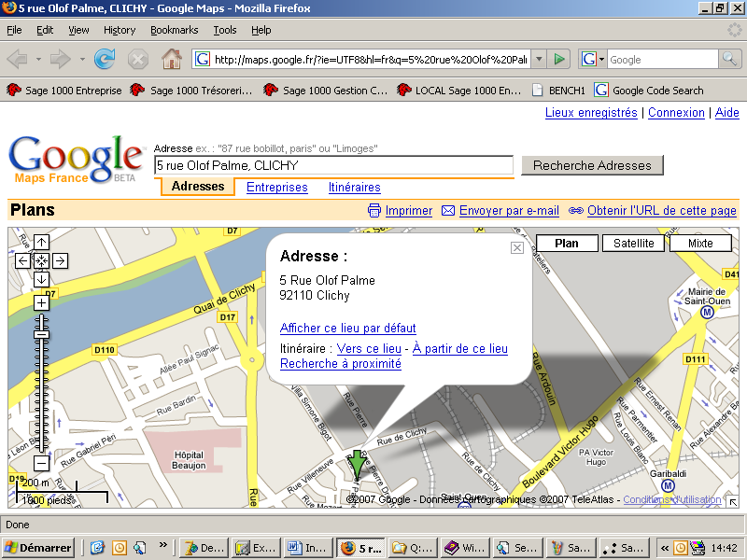Click the chain link icon beside Obtenir l'URL
This screenshot has height=560, width=747.
[575, 211]
